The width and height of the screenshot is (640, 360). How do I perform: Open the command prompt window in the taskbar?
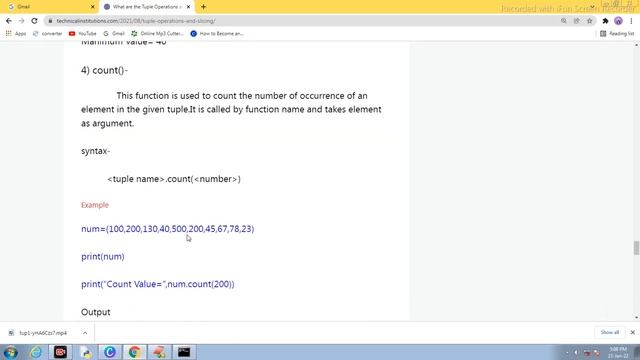(184, 352)
